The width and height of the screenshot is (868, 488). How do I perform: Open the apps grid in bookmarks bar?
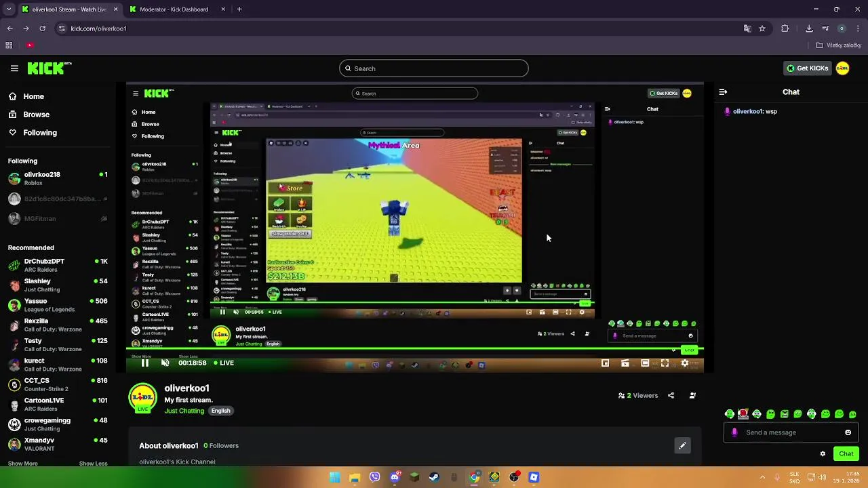[x=9, y=45]
